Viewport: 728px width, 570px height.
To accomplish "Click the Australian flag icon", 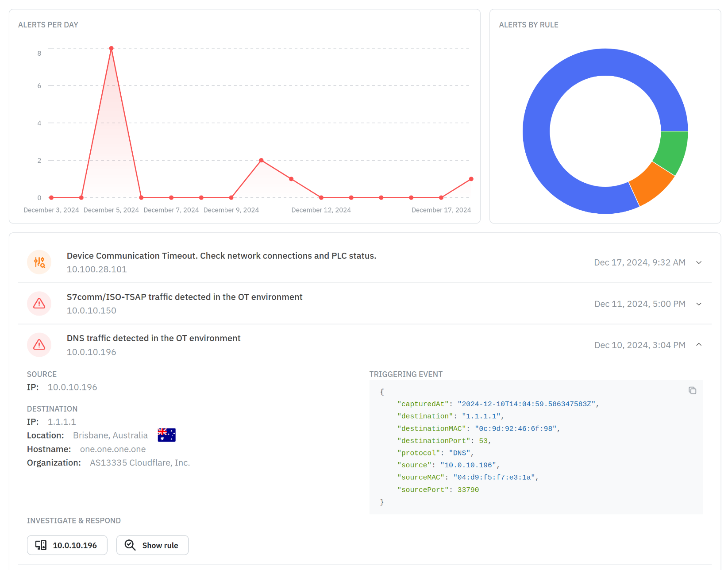I will (x=166, y=435).
